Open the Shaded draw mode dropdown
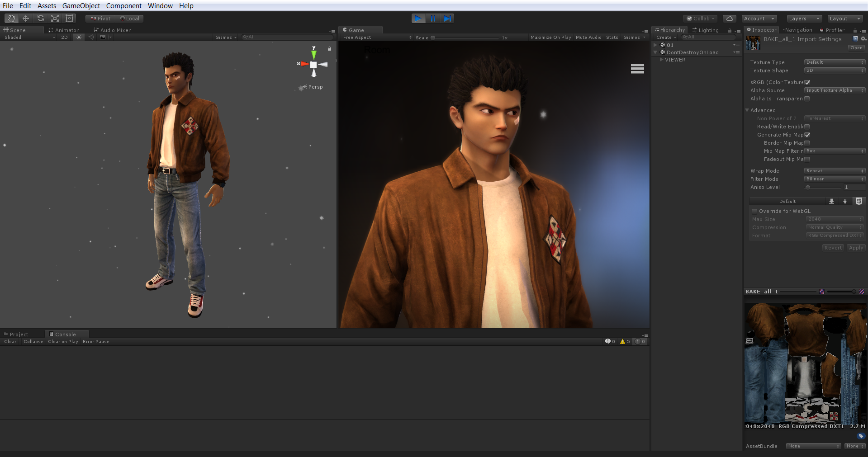Image resolution: width=868 pixels, height=457 pixels. (30, 38)
